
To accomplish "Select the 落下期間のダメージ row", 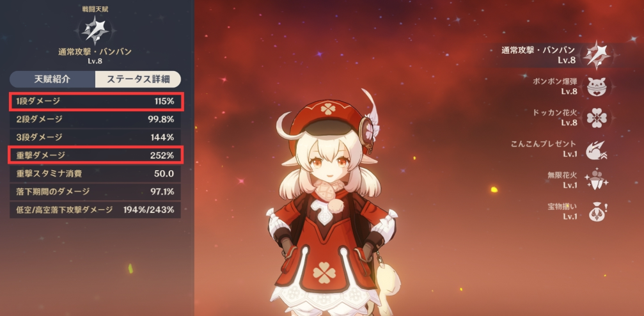I will [95, 191].
